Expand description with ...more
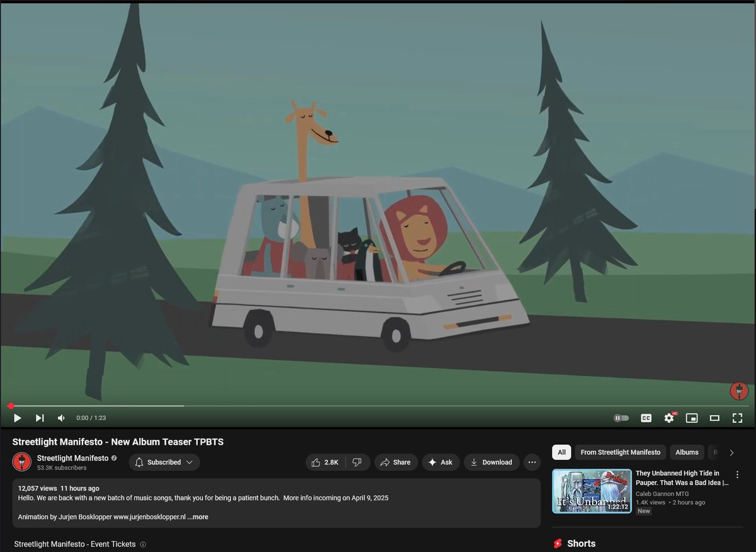Viewport: 756px width, 552px height. 198,517
